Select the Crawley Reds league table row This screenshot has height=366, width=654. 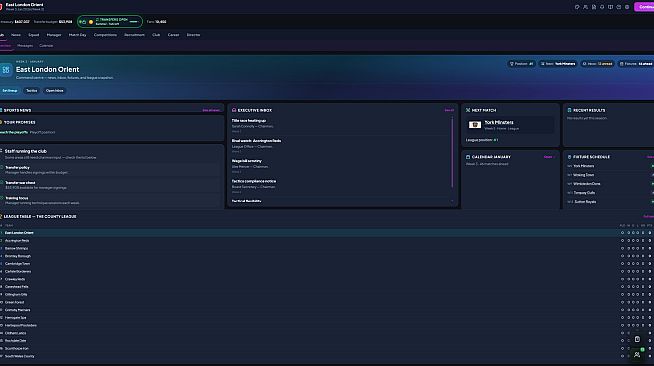coord(327,279)
